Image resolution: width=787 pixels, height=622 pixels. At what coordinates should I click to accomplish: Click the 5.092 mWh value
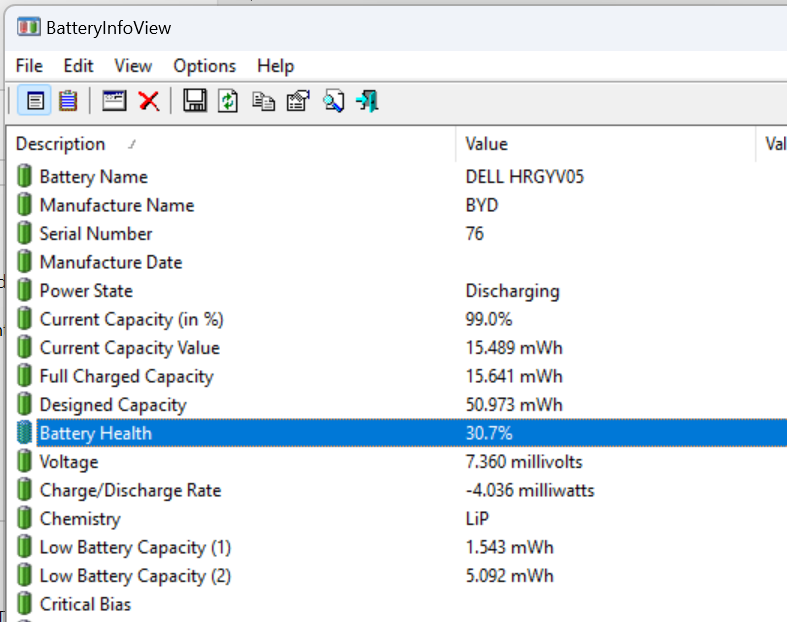click(509, 575)
